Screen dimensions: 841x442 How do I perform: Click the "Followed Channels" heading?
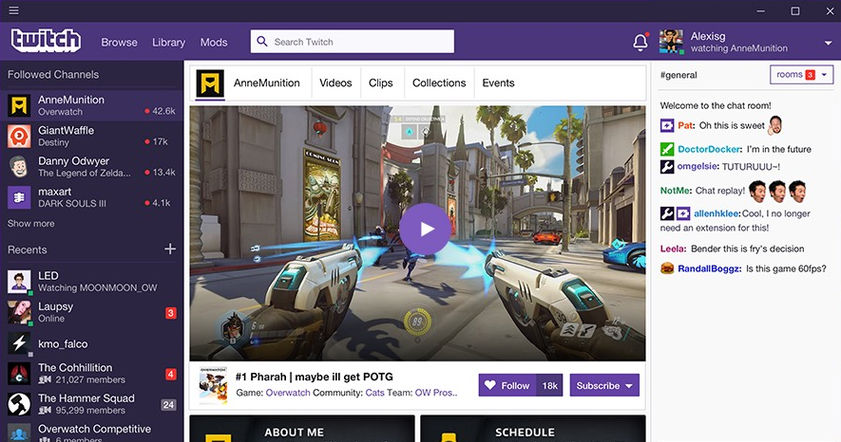(x=53, y=75)
